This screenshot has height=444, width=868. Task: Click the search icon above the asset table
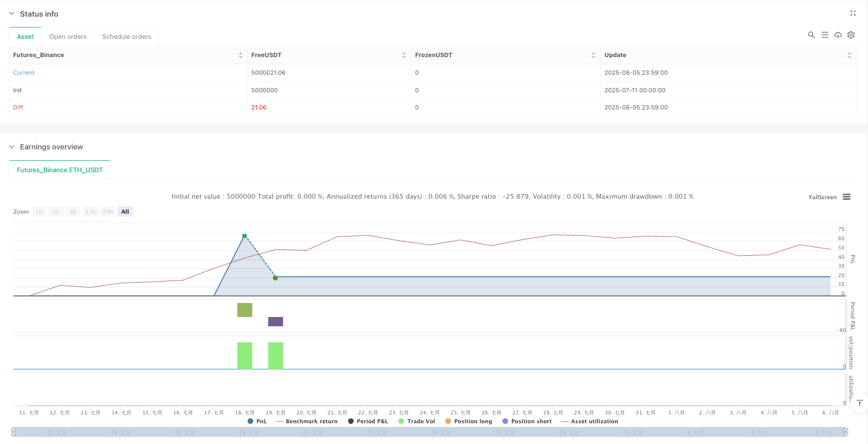point(811,35)
